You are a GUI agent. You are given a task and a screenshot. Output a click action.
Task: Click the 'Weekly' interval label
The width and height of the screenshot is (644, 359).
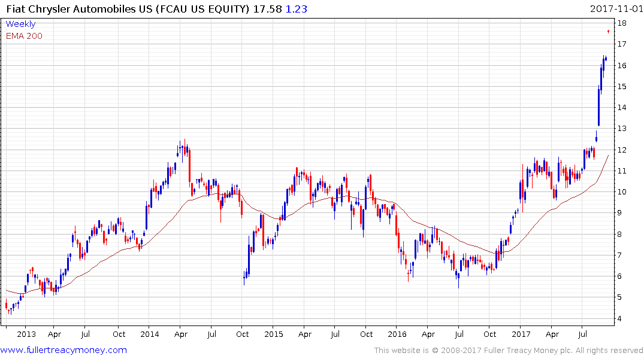click(x=20, y=24)
